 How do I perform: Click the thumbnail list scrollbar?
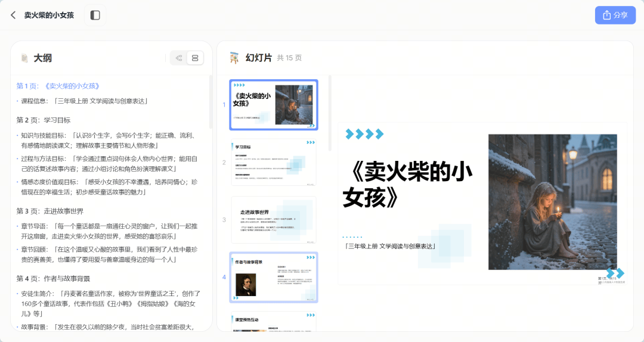click(x=329, y=113)
